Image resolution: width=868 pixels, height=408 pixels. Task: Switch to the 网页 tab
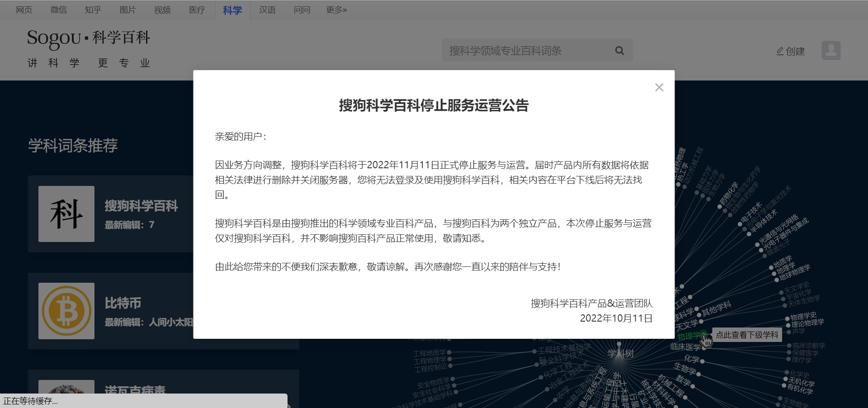(24, 9)
